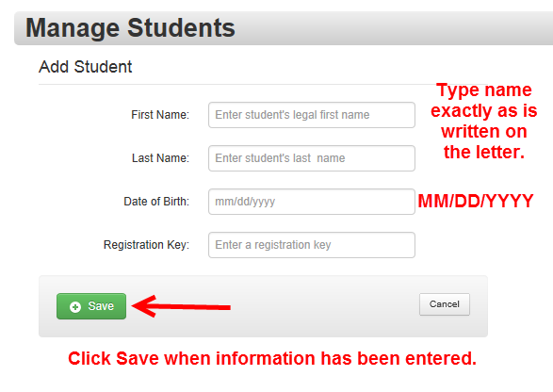Click the "Click Save when information" instruction text

[x=272, y=358]
